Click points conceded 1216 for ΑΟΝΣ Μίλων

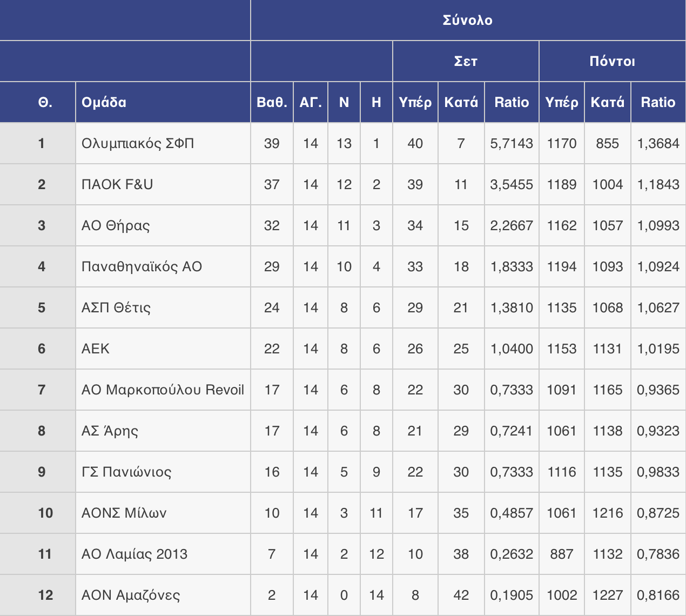[608, 513]
